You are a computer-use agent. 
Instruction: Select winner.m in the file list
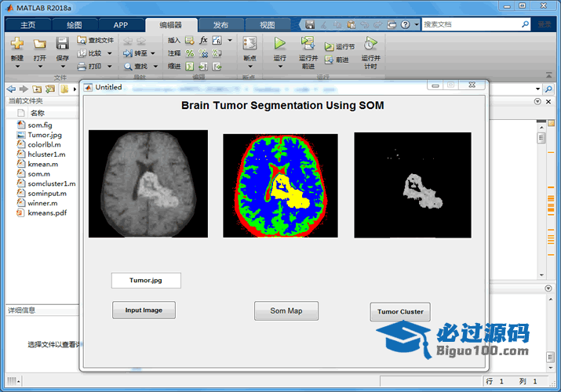(42, 203)
